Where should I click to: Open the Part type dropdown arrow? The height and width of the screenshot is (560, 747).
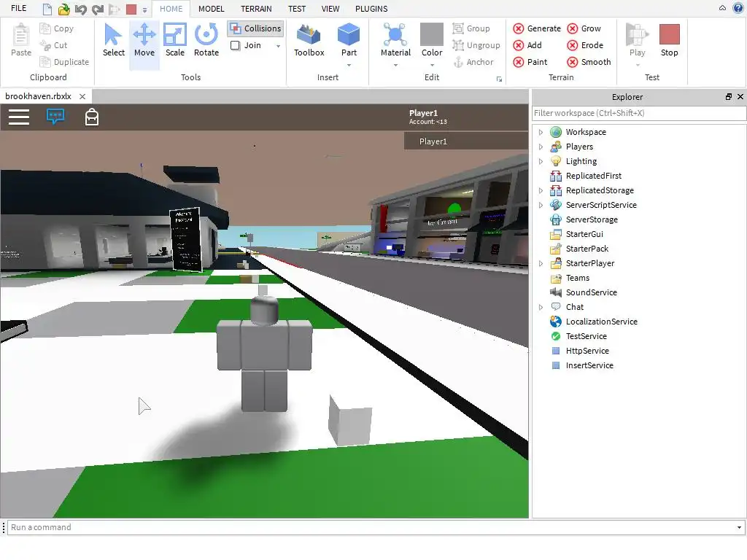click(x=349, y=65)
